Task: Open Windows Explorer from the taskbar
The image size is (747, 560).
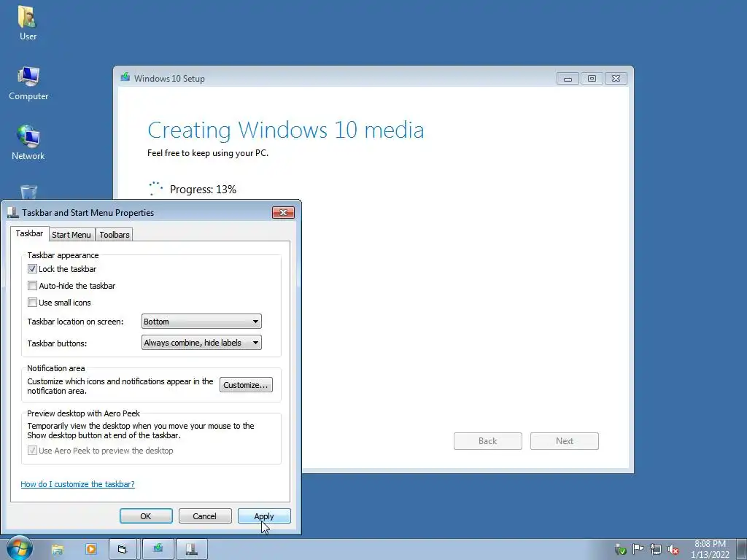Action: tap(58, 550)
